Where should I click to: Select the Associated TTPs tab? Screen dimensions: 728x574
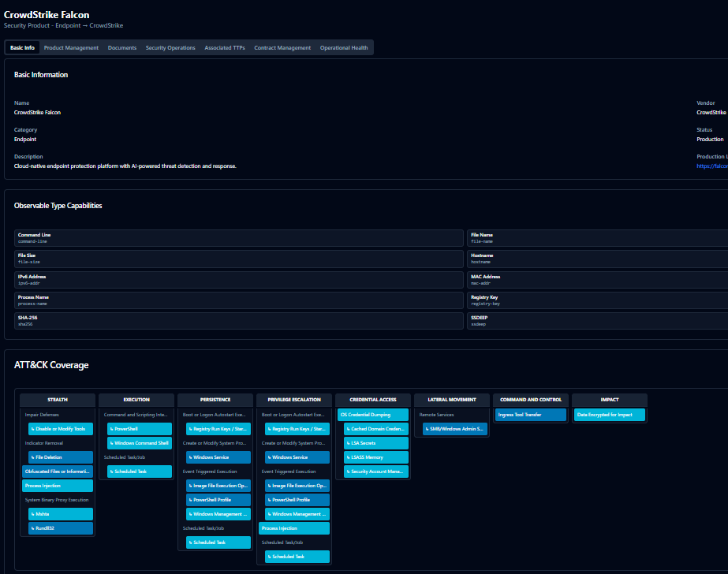(225, 48)
